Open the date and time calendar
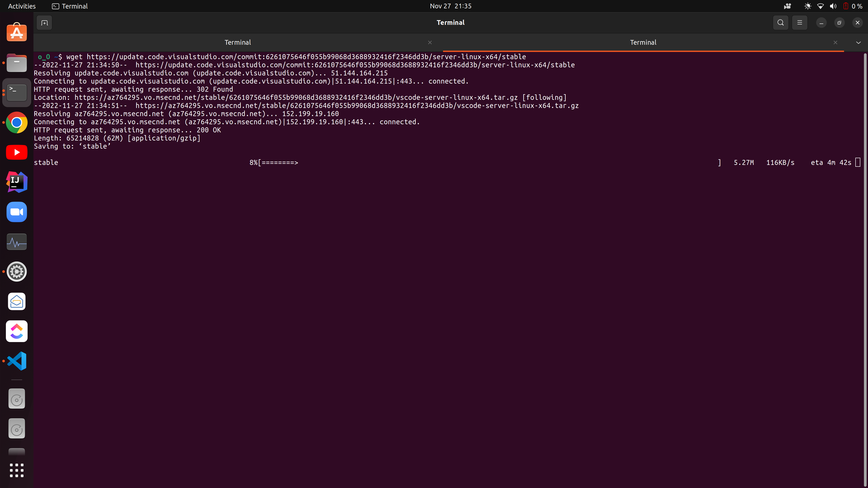Screen dimensions: 868x488 [x=451, y=6]
